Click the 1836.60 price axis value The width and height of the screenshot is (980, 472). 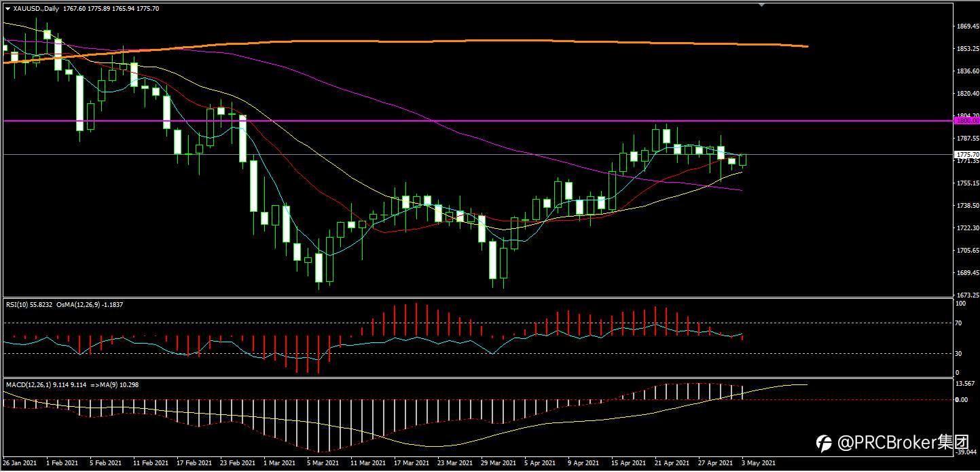[966, 71]
